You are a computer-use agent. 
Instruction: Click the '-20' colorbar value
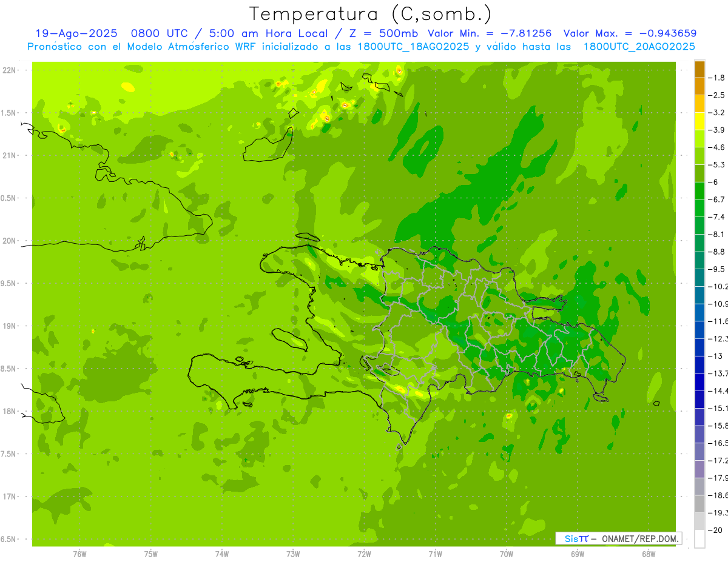point(715,530)
